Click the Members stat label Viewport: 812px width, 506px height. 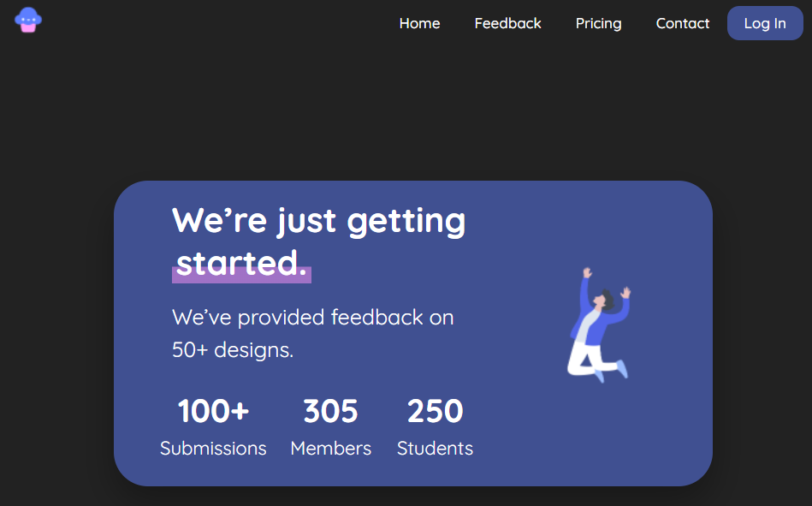coord(330,449)
